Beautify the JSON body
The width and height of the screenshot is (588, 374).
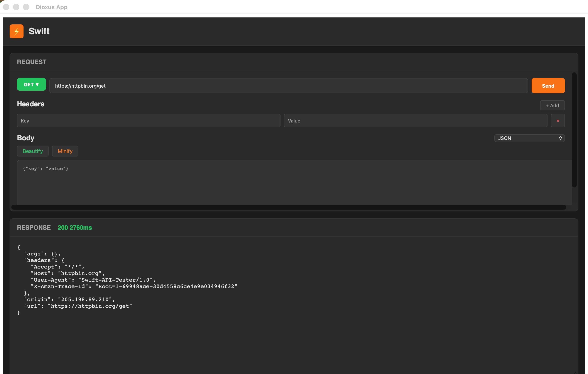pos(32,151)
